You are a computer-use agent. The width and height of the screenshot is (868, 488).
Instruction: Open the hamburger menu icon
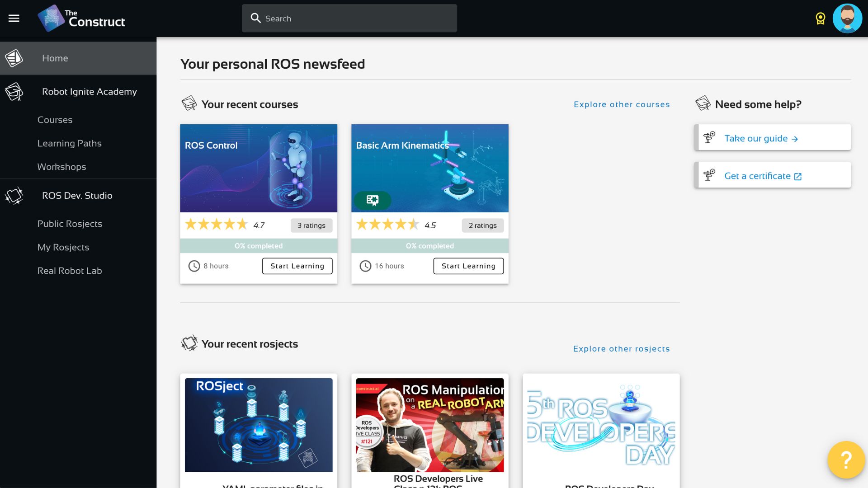click(14, 18)
